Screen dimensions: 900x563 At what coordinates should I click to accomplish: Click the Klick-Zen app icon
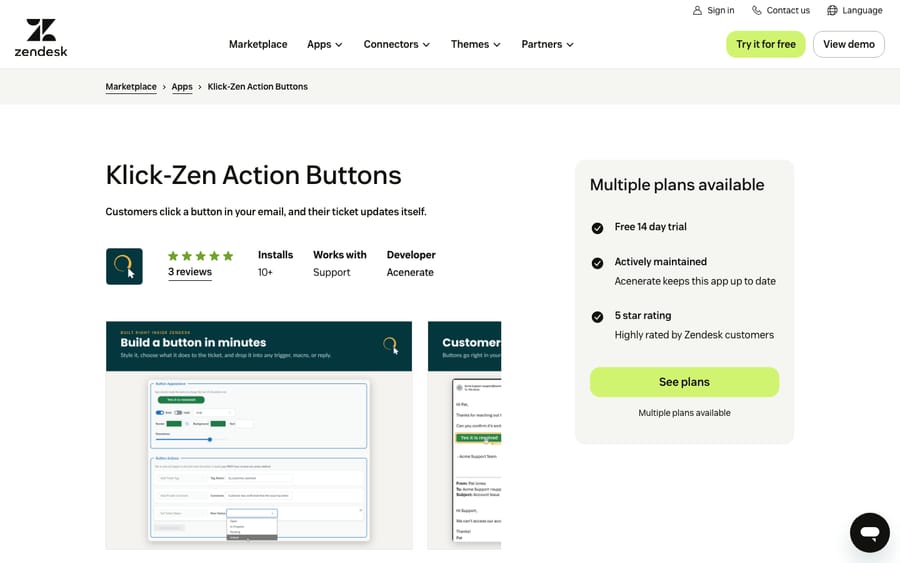[x=124, y=266]
